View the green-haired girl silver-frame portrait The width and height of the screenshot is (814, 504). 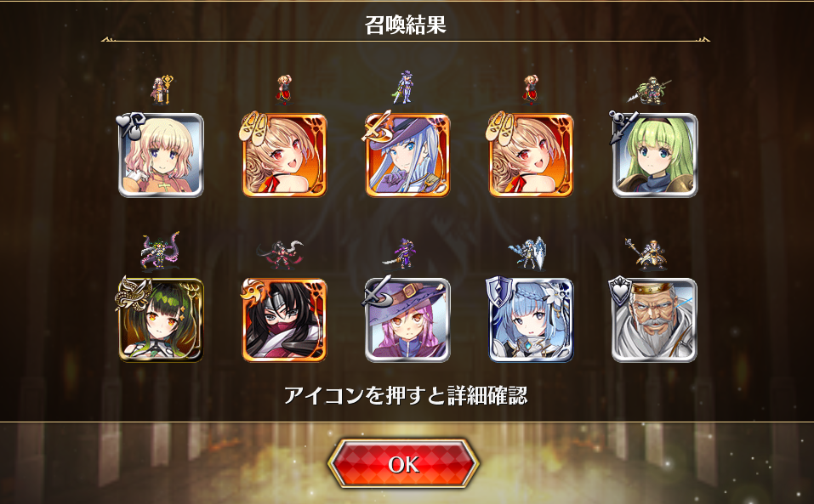(655, 155)
